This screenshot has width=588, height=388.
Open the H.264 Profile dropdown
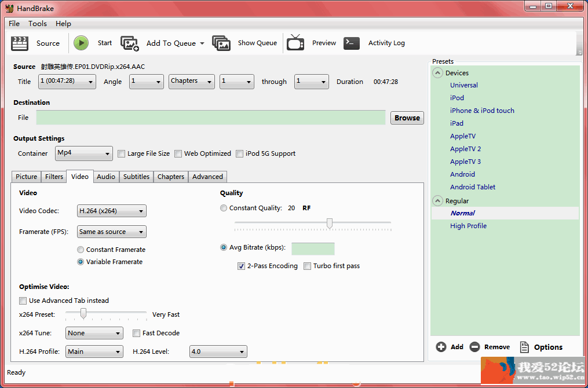(x=94, y=352)
